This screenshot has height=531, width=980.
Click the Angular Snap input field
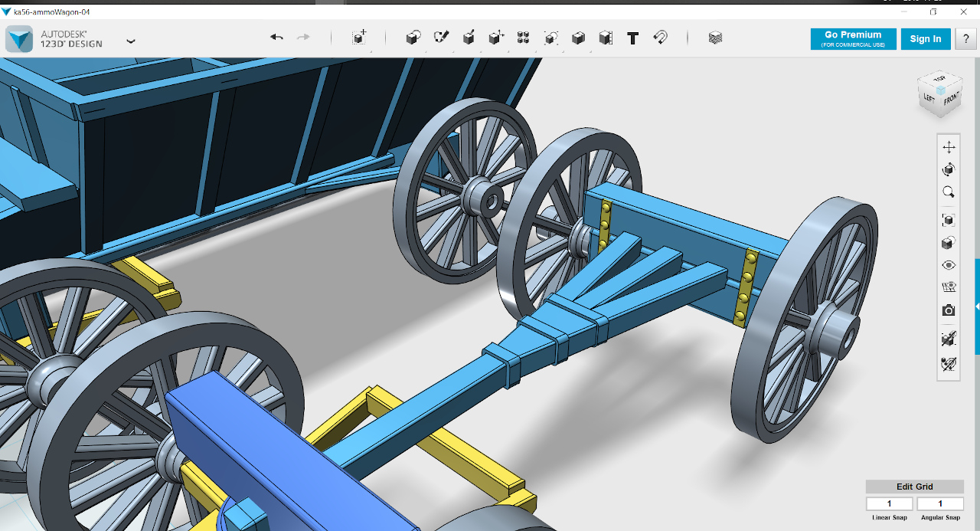tap(940, 503)
